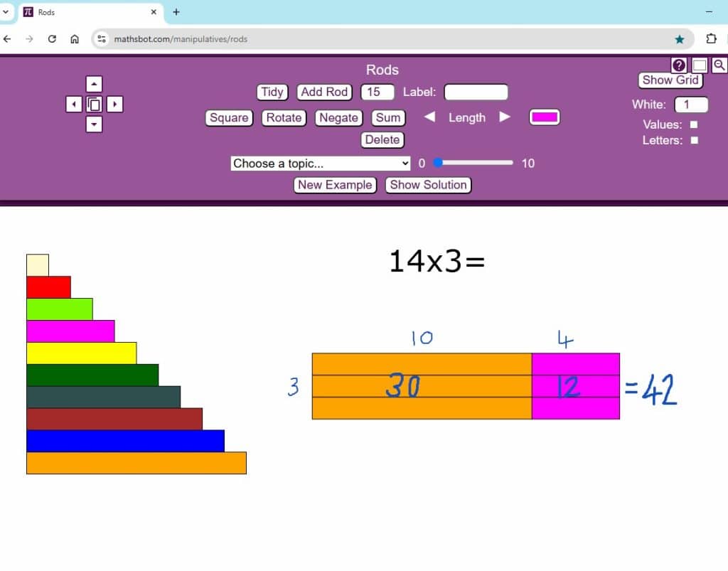
Task: Click the down arrow on the movement pad
Action: (95, 124)
